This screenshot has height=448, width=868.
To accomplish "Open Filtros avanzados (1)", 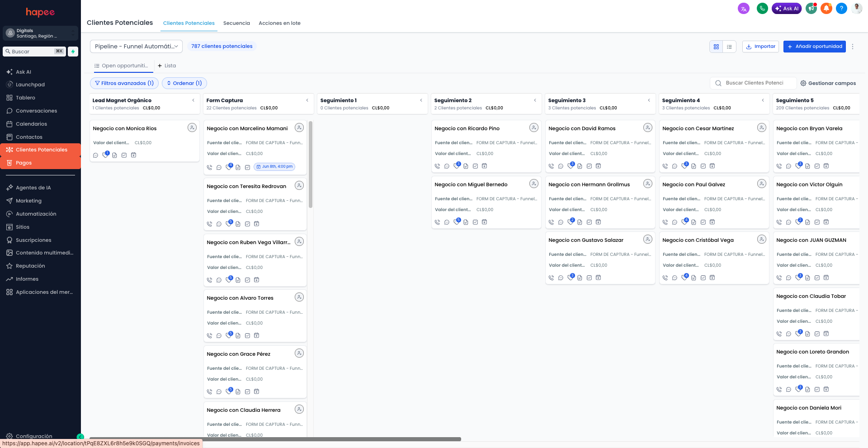I will point(124,83).
